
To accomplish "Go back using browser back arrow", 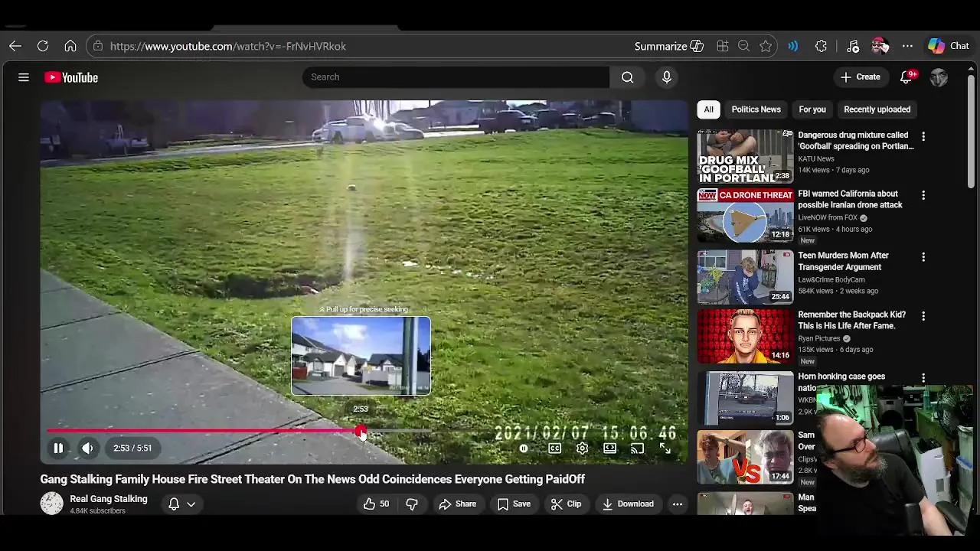I will (15, 46).
